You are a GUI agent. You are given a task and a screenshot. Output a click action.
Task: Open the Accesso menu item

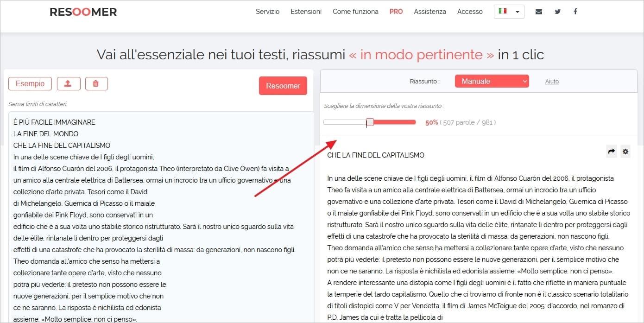click(x=470, y=12)
